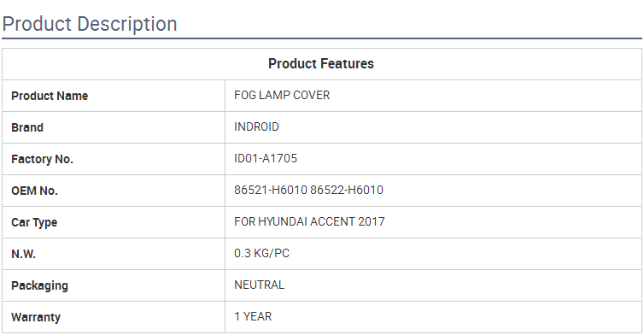The width and height of the screenshot is (644, 335).
Task: Select the Product Features table header
Action: (x=321, y=64)
